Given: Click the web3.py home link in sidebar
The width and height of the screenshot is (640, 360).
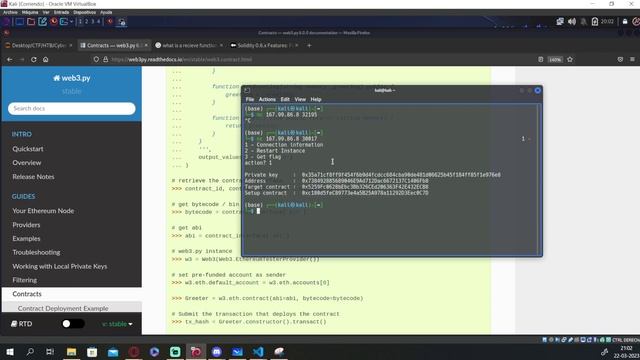Looking at the screenshot, I should (72, 78).
